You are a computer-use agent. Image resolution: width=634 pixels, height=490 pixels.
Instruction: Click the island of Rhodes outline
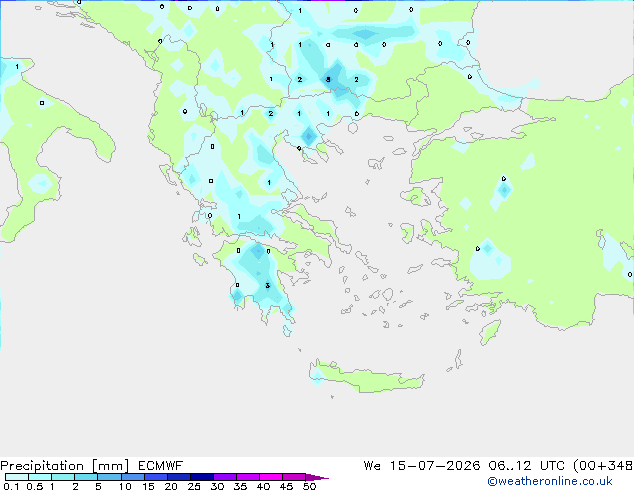pyautogui.click(x=490, y=332)
